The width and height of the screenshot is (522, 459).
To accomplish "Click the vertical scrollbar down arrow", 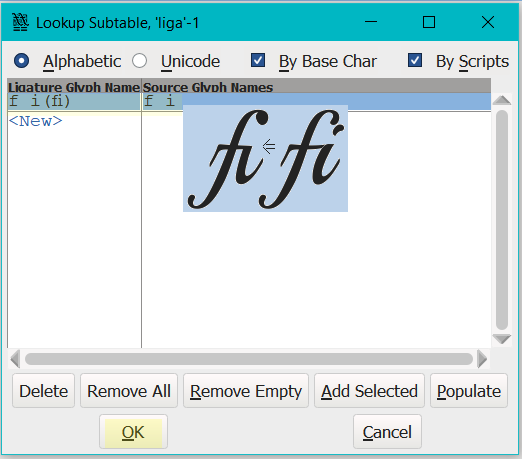I will click(x=502, y=339).
